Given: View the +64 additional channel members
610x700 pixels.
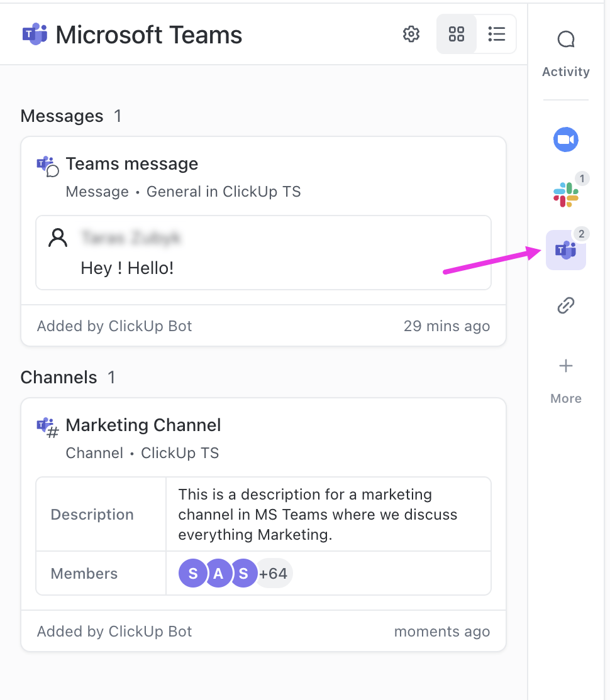Looking at the screenshot, I should coord(274,573).
